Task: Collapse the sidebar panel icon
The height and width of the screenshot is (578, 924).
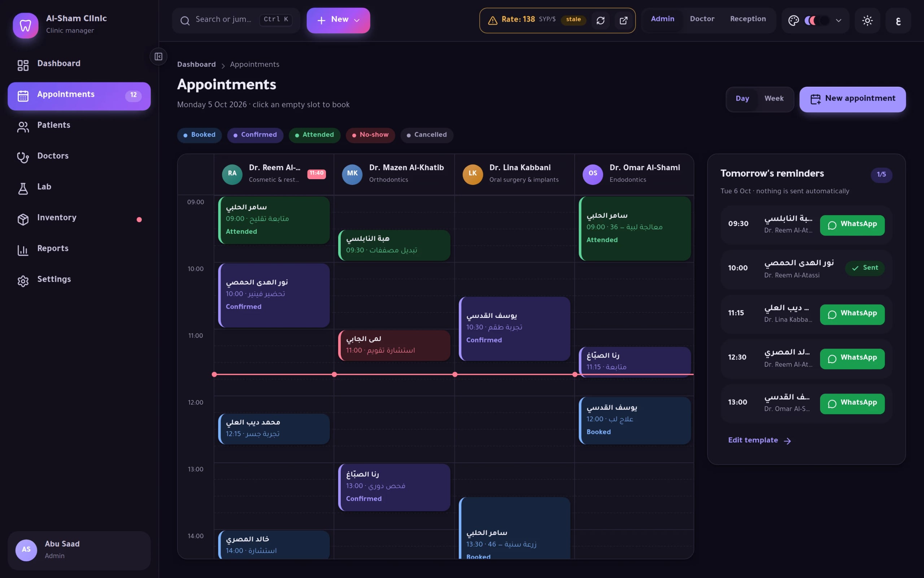Action: (x=158, y=57)
